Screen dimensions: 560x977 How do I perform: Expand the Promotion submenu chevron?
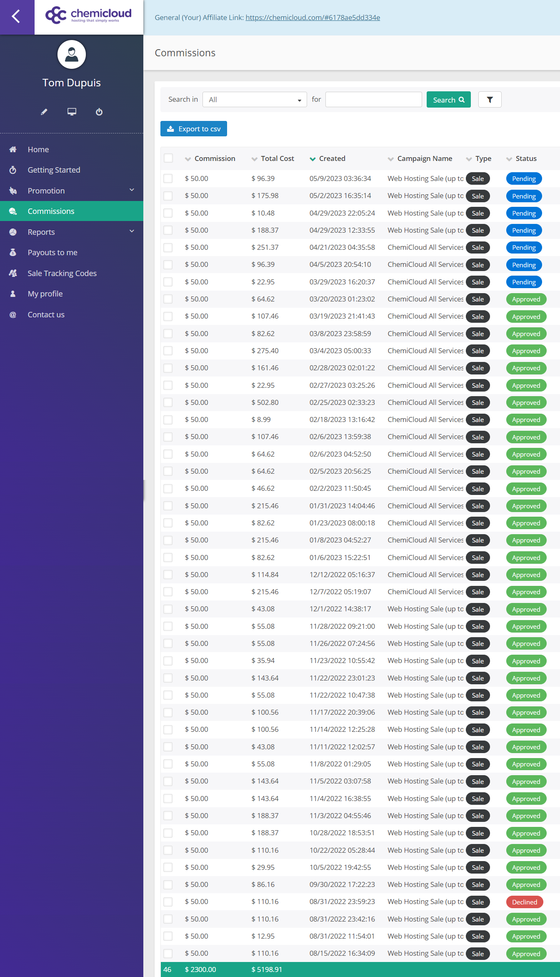[x=132, y=190]
